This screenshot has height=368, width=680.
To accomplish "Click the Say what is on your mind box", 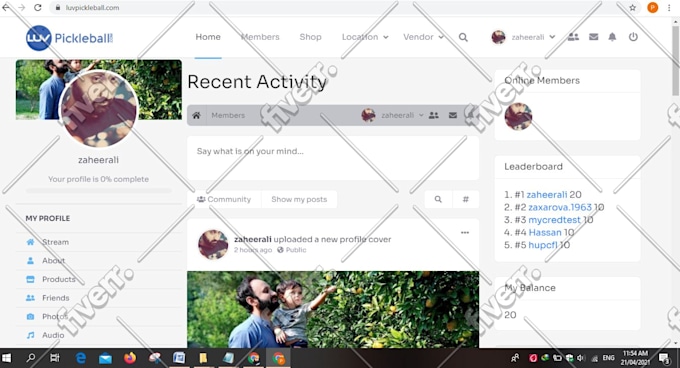I will pyautogui.click(x=333, y=158).
